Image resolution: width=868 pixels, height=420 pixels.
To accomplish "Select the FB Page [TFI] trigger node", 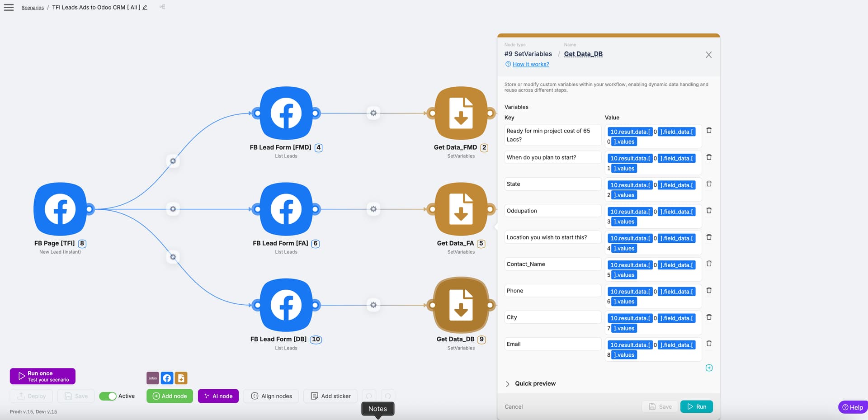I will coord(60,209).
